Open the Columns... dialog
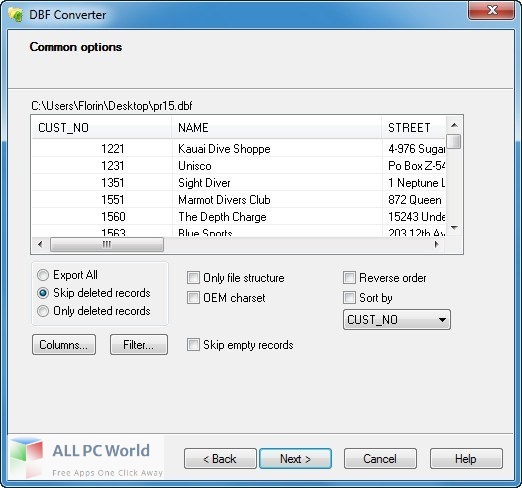 click(x=64, y=345)
